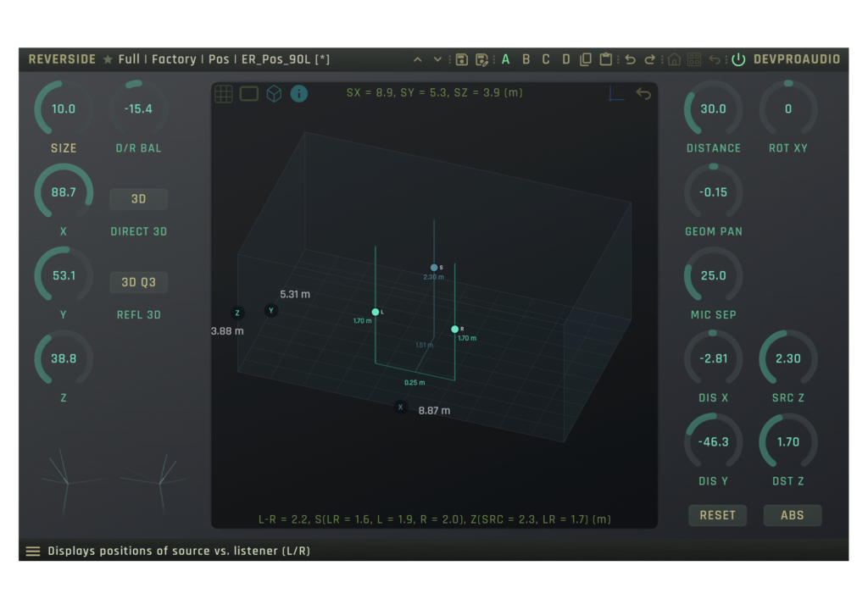Reset the room view with return arrow
The height and width of the screenshot is (610, 868).
tap(643, 93)
